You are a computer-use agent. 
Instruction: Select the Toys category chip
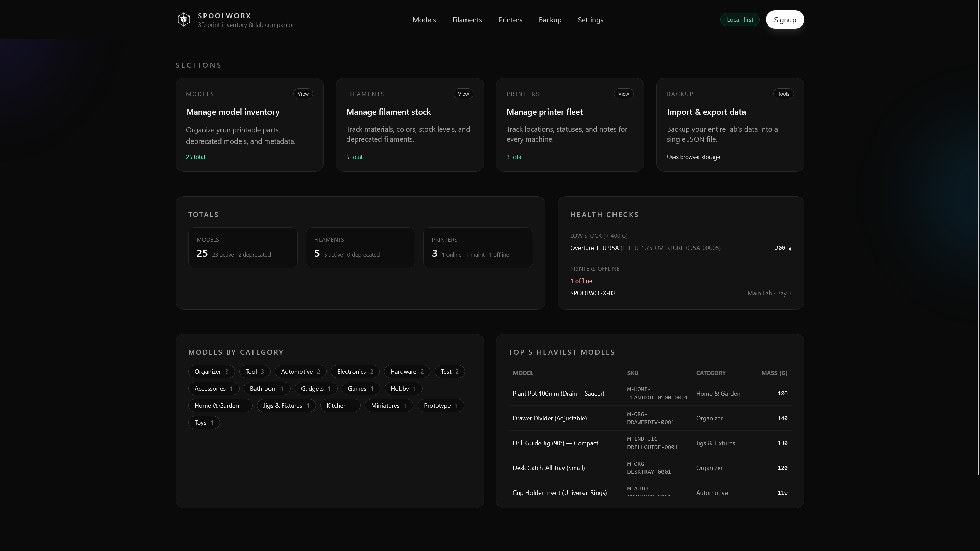[x=204, y=423]
